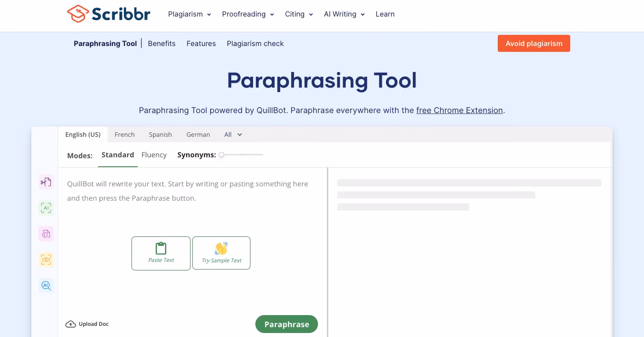Switch to the Spanish language tab
The height and width of the screenshot is (337, 644).
161,135
